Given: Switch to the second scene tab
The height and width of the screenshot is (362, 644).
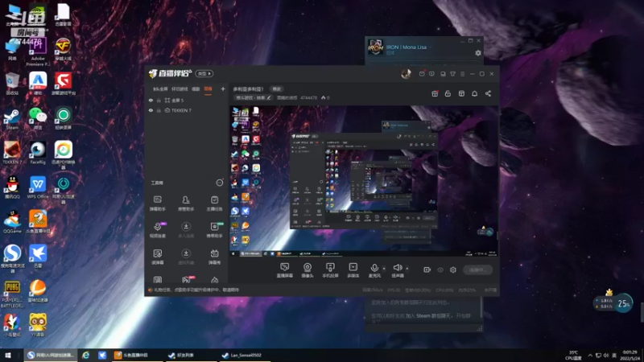Looking at the screenshot, I should pos(180,89).
